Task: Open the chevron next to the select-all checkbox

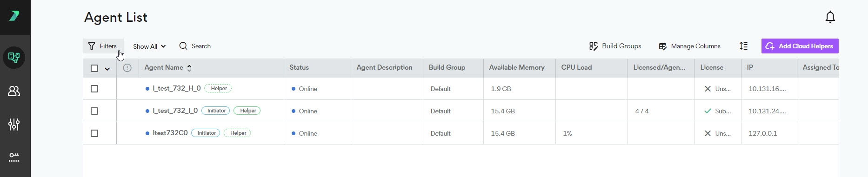Action: point(107,69)
